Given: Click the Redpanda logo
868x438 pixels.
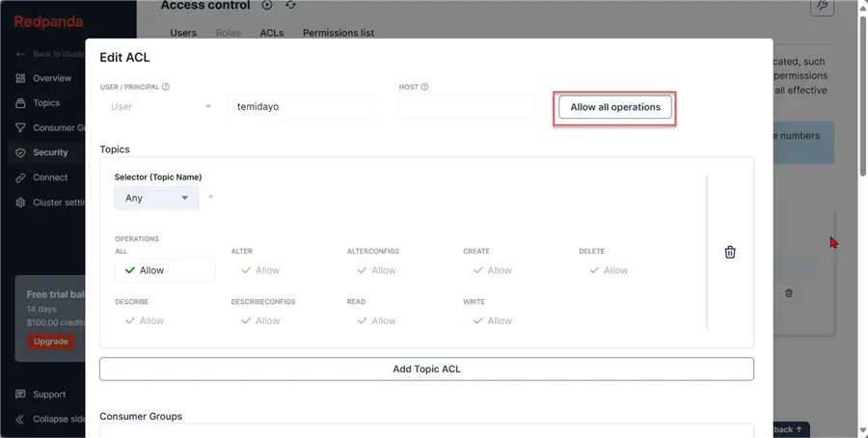Looking at the screenshot, I should pyautogui.click(x=49, y=21).
